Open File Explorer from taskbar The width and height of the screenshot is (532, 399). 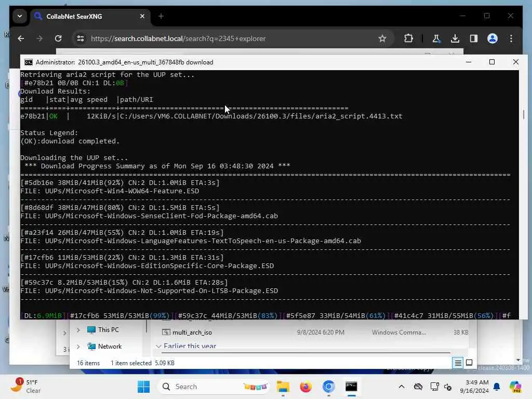click(283, 387)
